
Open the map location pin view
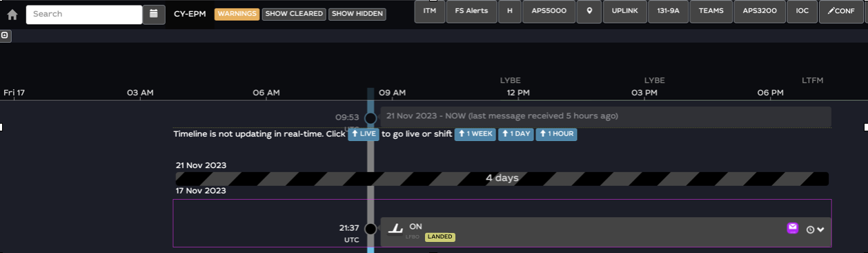tap(589, 11)
